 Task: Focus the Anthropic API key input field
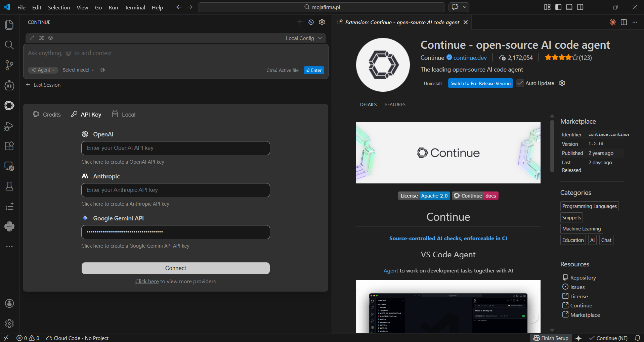pyautogui.click(x=175, y=190)
